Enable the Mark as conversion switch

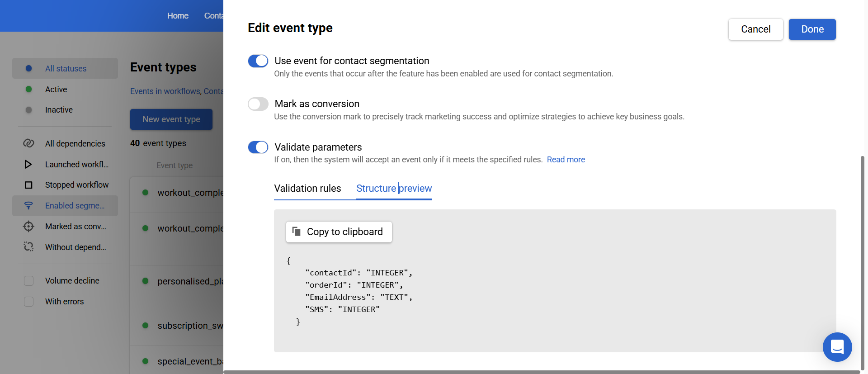tap(258, 104)
